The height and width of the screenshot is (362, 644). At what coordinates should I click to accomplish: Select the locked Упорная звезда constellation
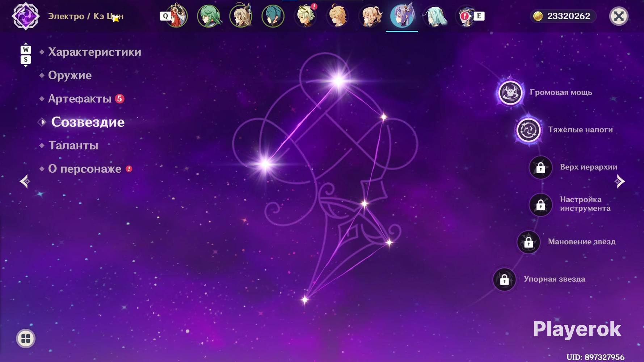504,279
